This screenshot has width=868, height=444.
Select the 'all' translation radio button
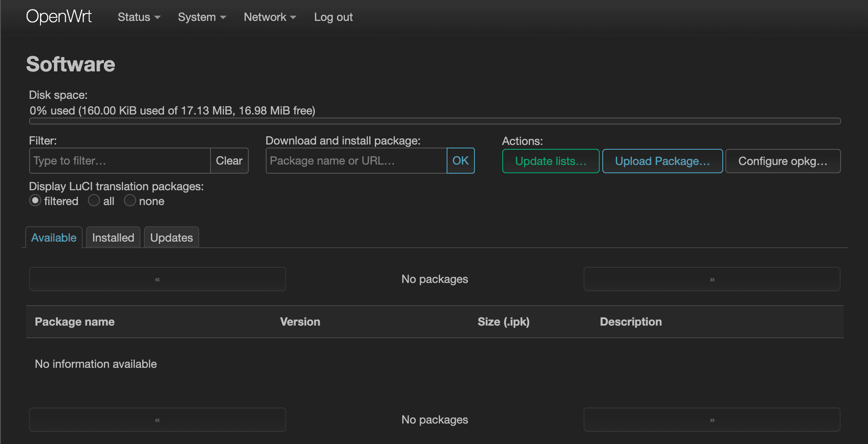point(94,201)
